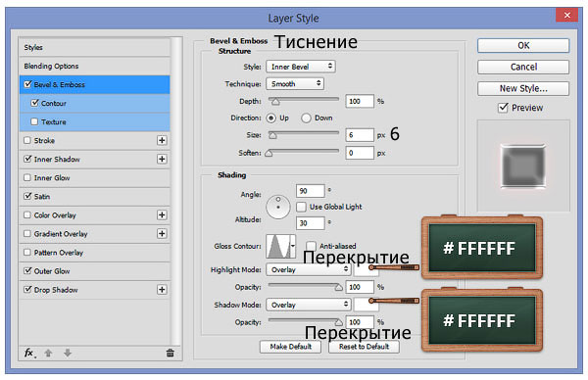The image size is (588, 380).
Task: Click Reset to Default button
Action: [x=364, y=347]
